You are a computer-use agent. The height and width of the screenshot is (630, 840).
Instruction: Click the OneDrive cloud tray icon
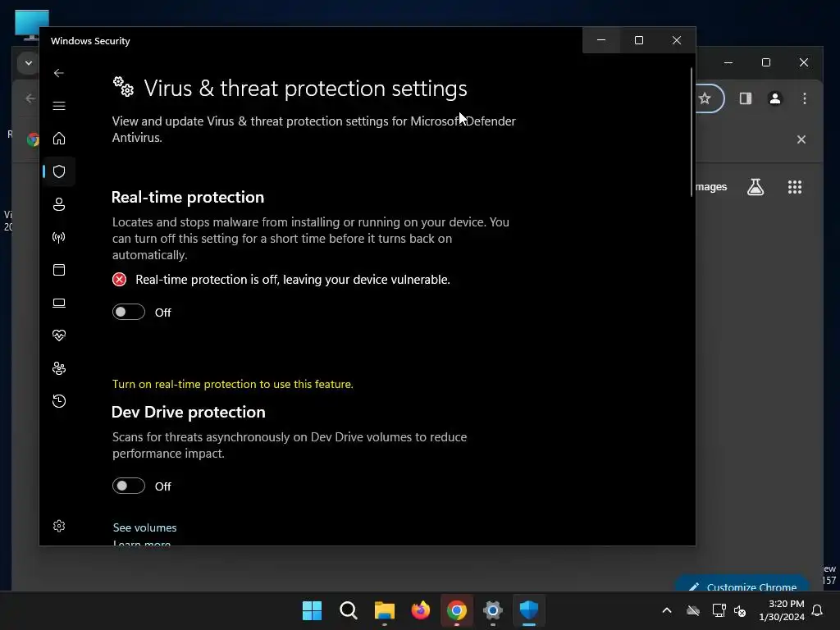(x=692, y=610)
